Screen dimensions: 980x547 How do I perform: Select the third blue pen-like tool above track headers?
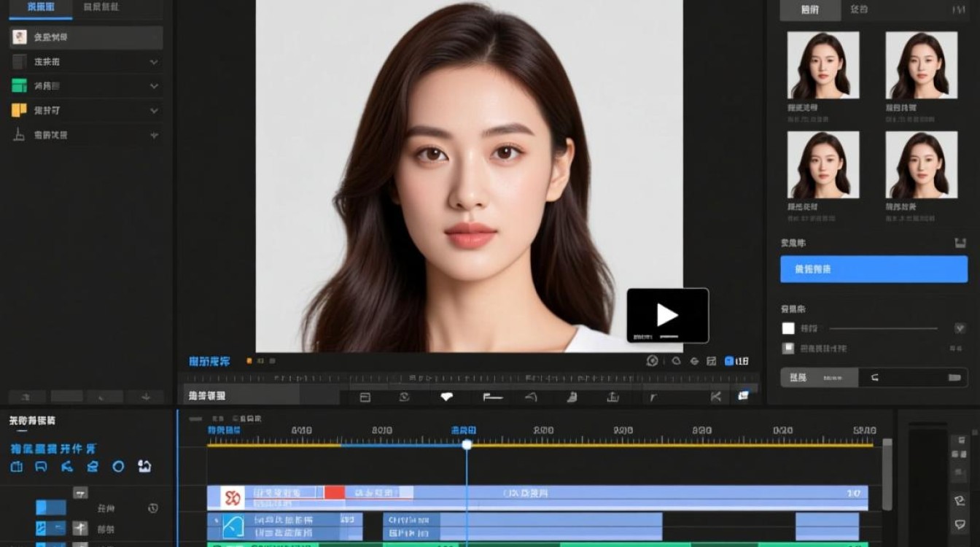pyautogui.click(x=67, y=467)
